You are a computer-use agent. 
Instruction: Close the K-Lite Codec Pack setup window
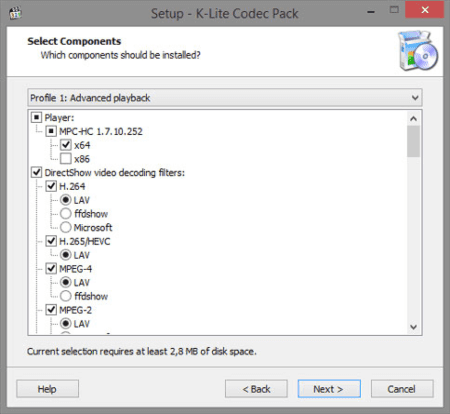pos(425,10)
